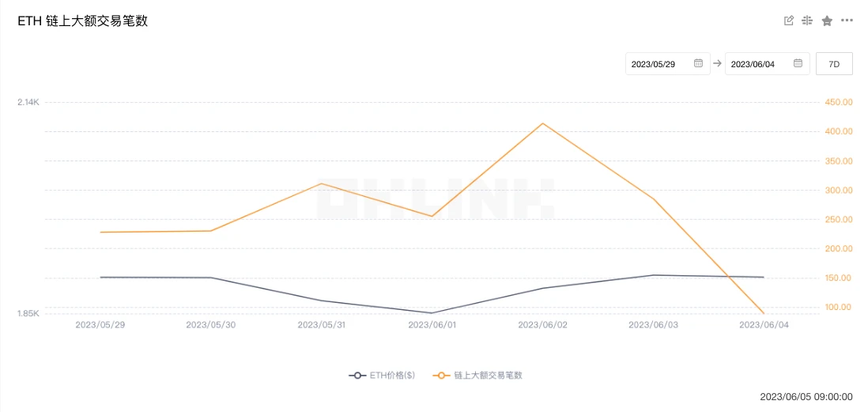The height and width of the screenshot is (412, 868).
Task: Click calendar icon in end date field
Action: [798, 63]
